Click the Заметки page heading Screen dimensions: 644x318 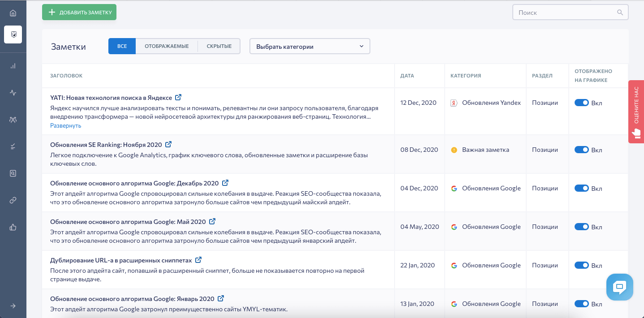[x=69, y=47]
